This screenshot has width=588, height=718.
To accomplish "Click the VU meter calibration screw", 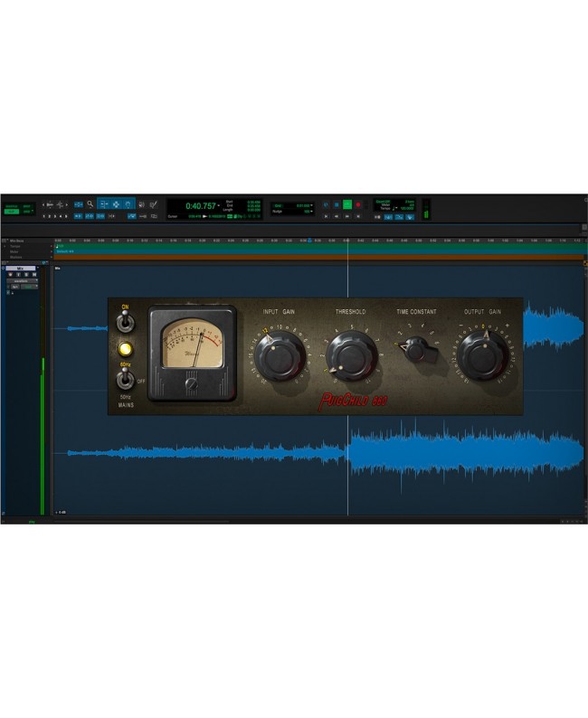I will click(x=192, y=383).
